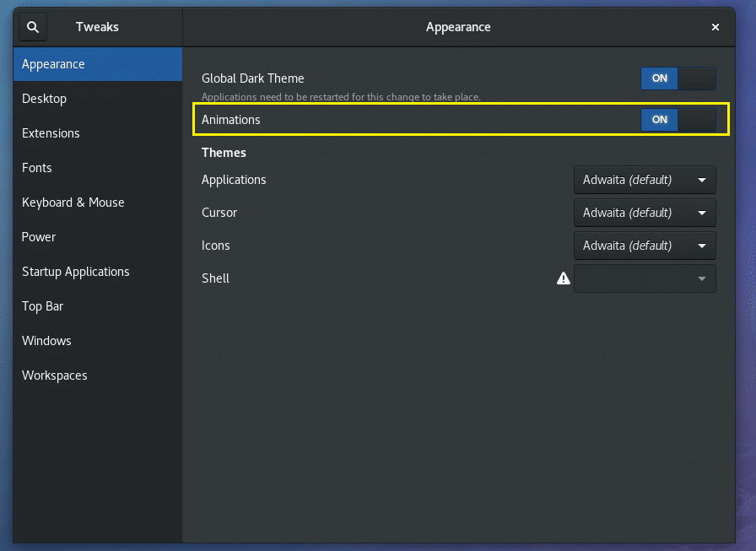This screenshot has height=551, width=756.
Task: Select the Power section
Action: pyautogui.click(x=38, y=236)
